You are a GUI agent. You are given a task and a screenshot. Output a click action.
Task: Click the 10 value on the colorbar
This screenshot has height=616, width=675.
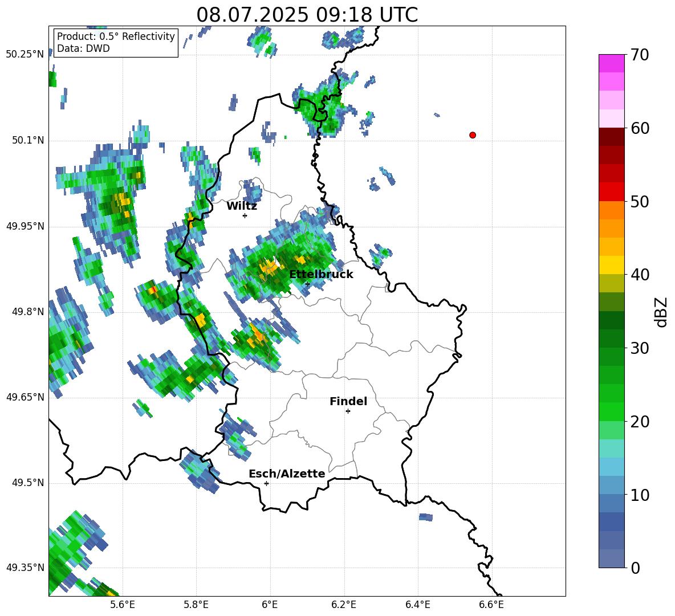640,495
